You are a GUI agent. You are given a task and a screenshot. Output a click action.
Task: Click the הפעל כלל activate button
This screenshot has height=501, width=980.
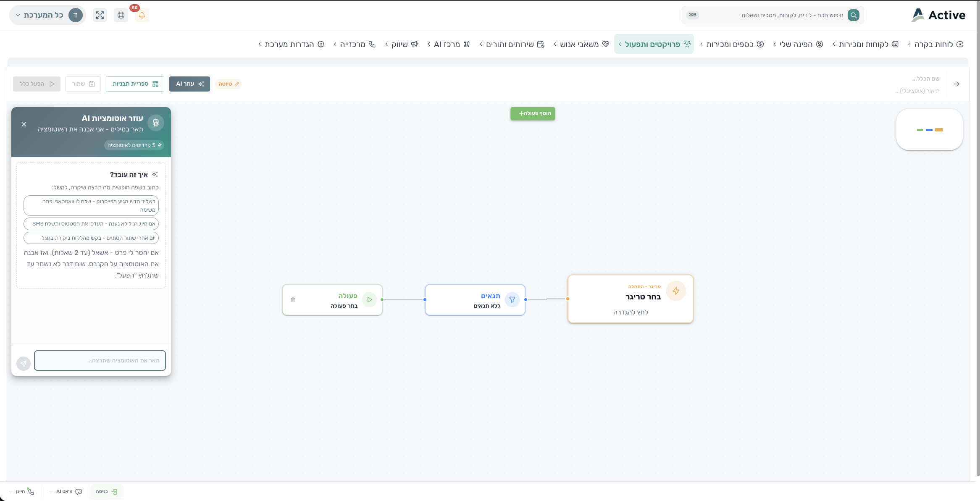tap(37, 84)
